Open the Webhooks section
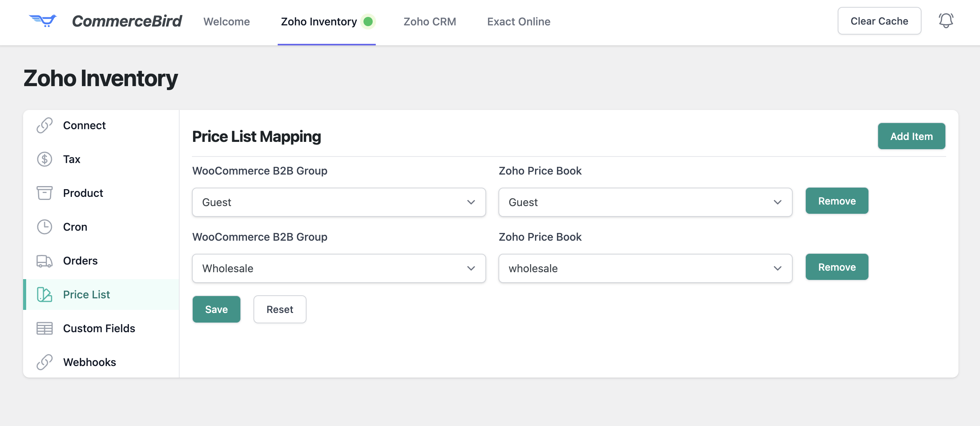Image resolution: width=980 pixels, height=426 pixels. (101, 362)
